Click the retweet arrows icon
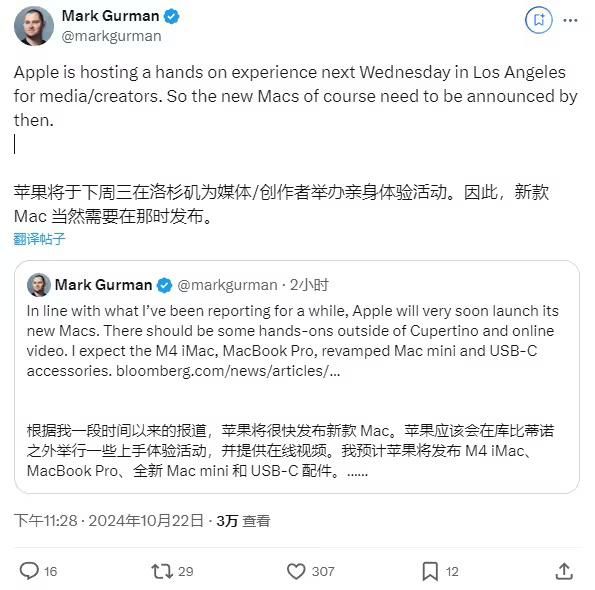This screenshot has height=590, width=595. click(x=162, y=571)
